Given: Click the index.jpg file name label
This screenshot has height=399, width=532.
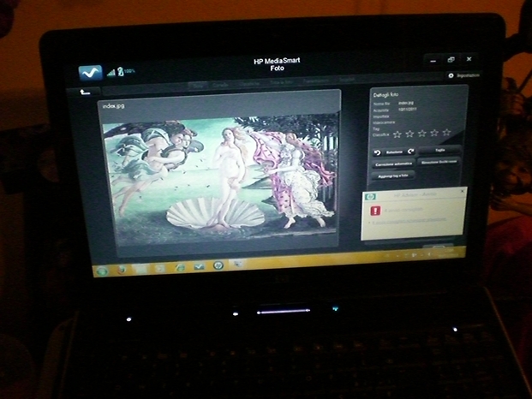Looking at the screenshot, I should 113,106.
